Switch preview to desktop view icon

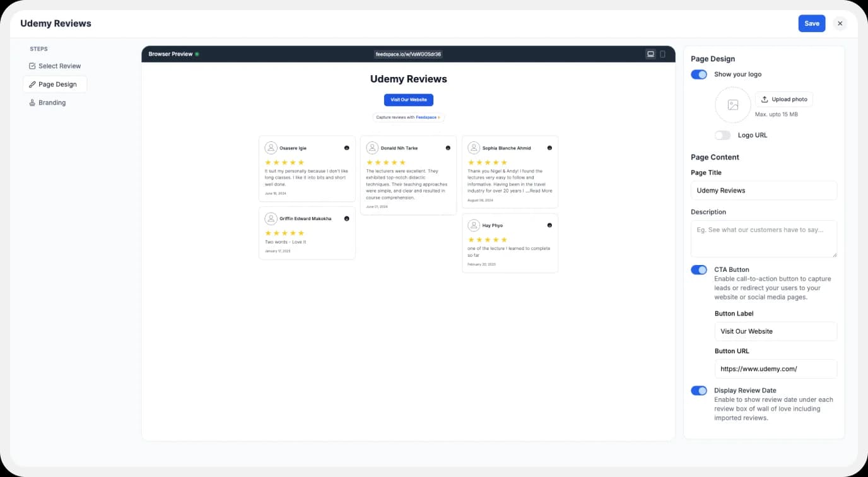tap(650, 54)
